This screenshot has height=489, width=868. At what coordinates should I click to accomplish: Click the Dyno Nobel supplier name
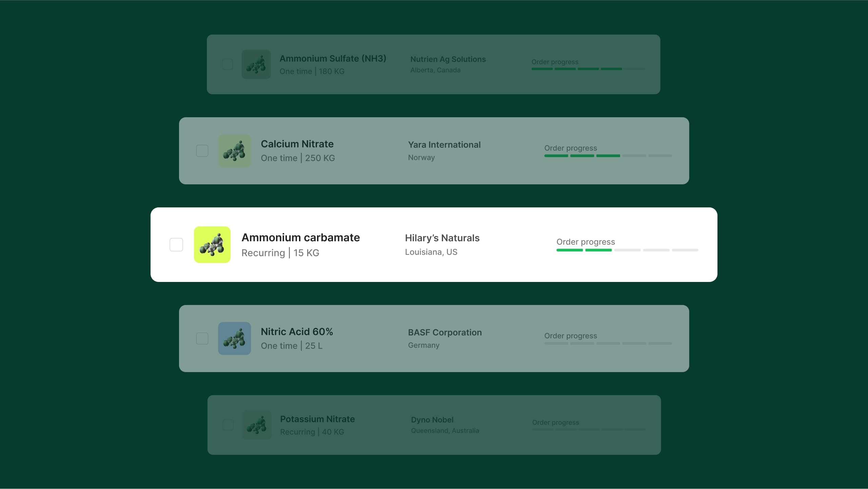432,420
